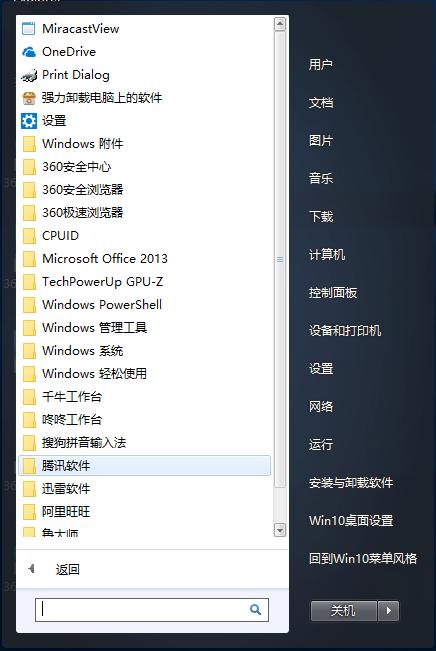The width and height of the screenshot is (436, 651).
Task: Click the CPUID folder icon
Action: [x=29, y=236]
